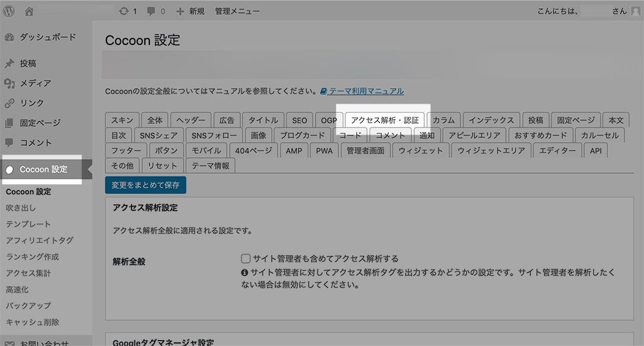Enable サイト管理者も含めてアクセス解析する checkbox
The height and width of the screenshot is (346, 644).
point(245,258)
